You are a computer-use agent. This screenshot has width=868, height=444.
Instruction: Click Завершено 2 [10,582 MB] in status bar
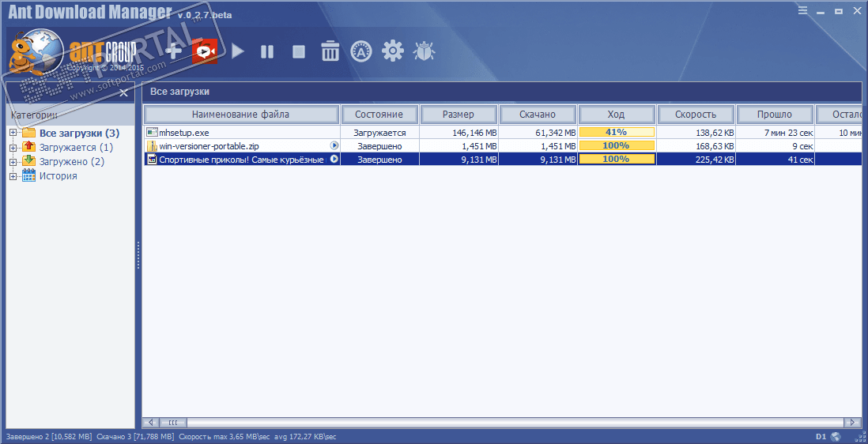click(x=49, y=437)
